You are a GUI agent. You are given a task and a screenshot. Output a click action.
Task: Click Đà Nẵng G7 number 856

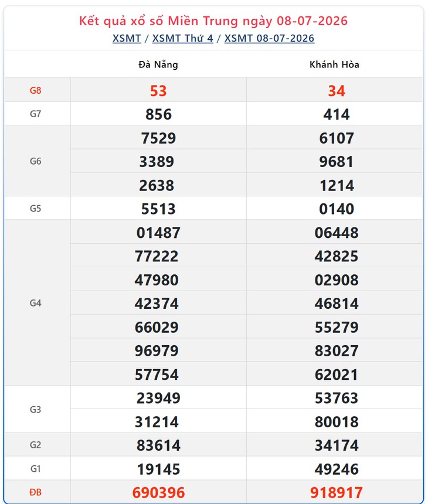coord(158,114)
